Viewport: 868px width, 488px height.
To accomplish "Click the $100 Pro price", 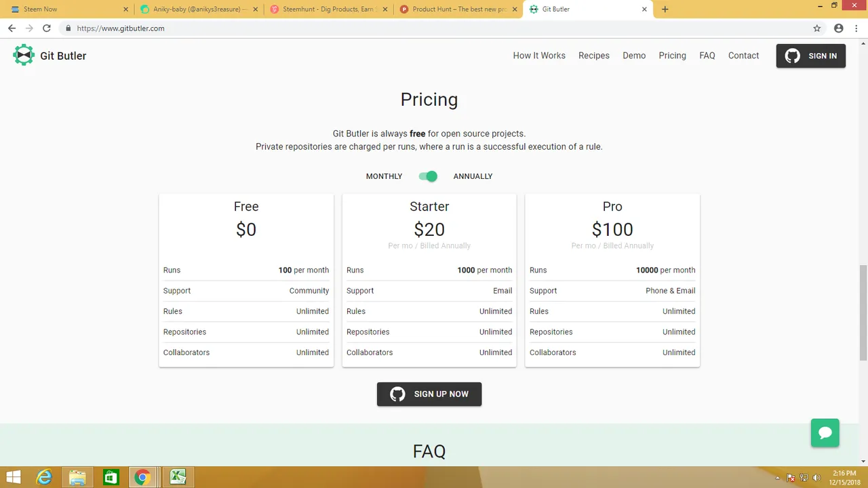I will pyautogui.click(x=612, y=230).
